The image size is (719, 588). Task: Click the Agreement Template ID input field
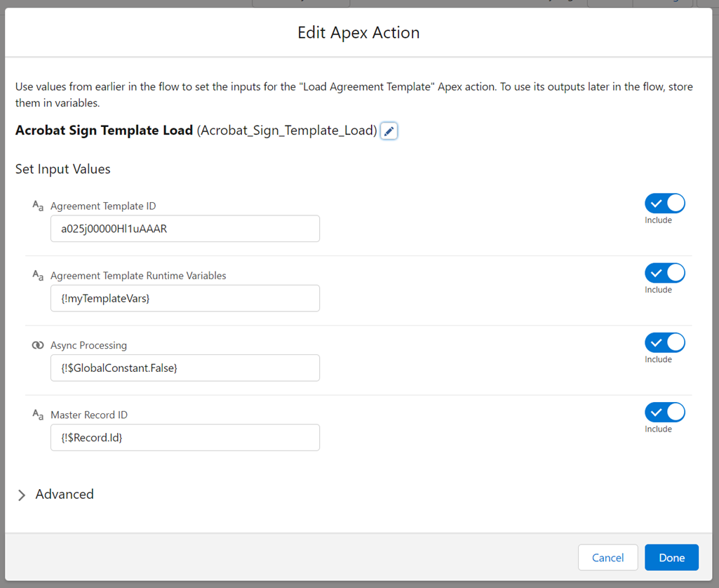pyautogui.click(x=184, y=228)
